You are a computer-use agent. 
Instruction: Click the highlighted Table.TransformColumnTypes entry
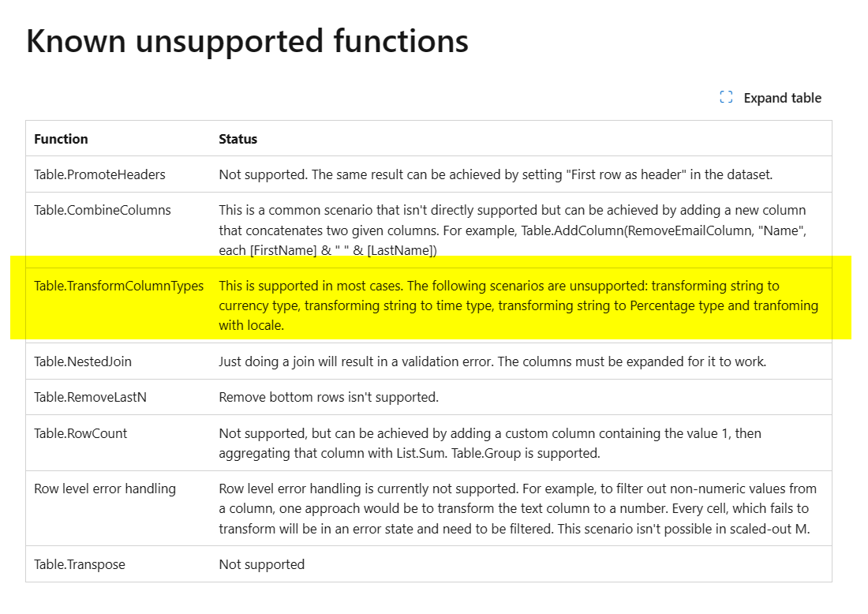coord(118,286)
